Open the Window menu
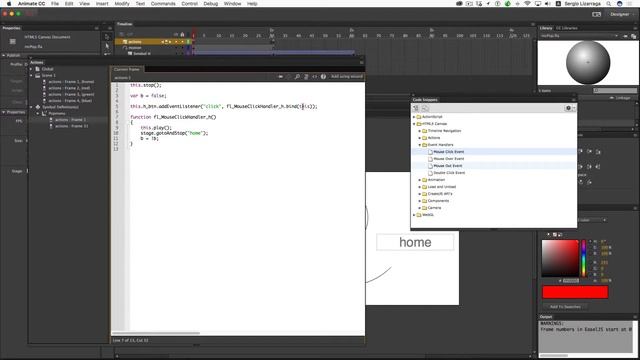 [232, 3]
